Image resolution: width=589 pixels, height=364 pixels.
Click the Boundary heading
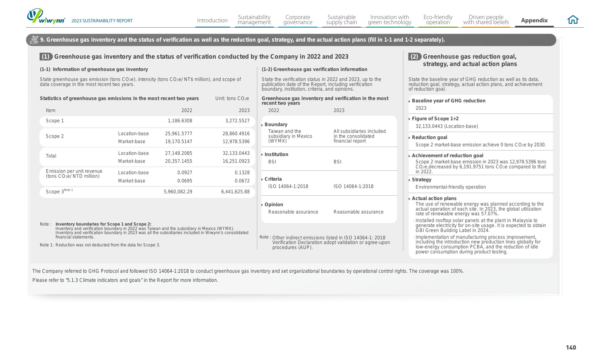pyautogui.click(x=276, y=124)
